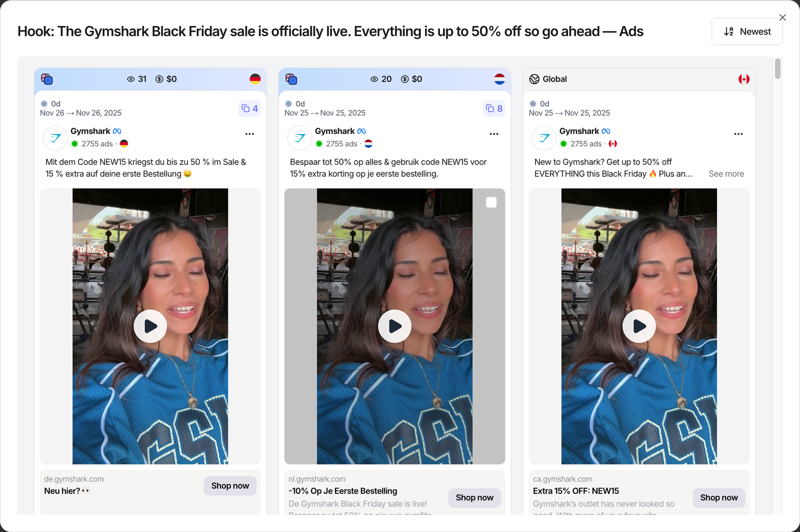Click the Gymshark logo on the Dutch ad

(299, 138)
